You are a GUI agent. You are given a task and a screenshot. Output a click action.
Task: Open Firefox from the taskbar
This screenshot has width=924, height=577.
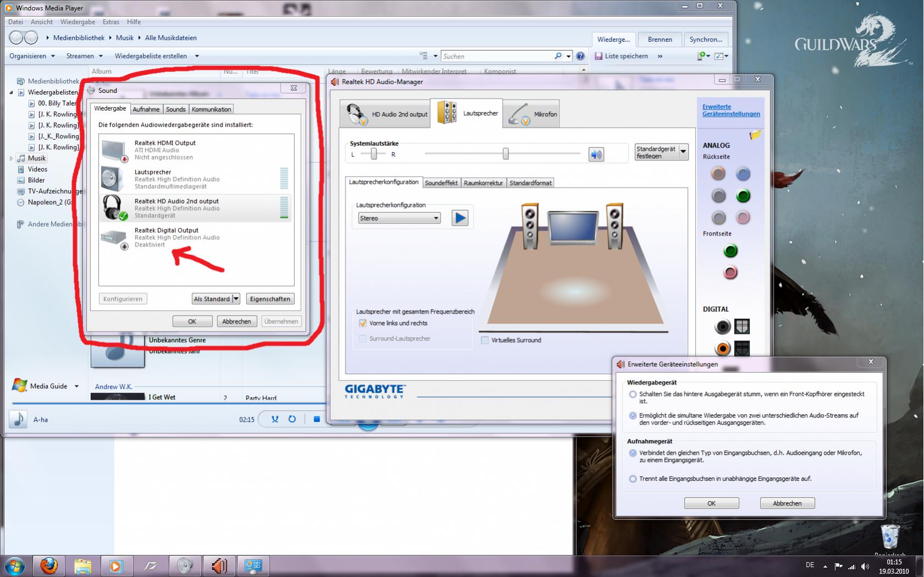[x=49, y=565]
